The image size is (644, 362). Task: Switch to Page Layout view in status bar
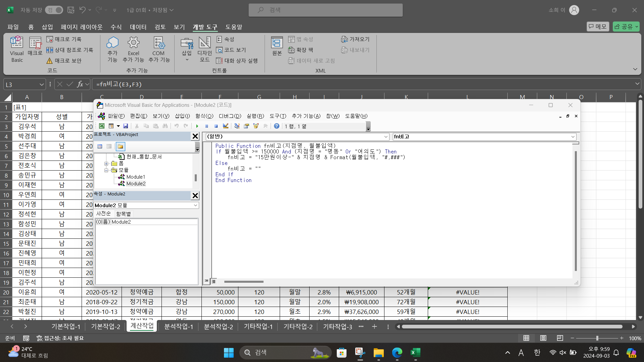(543, 338)
